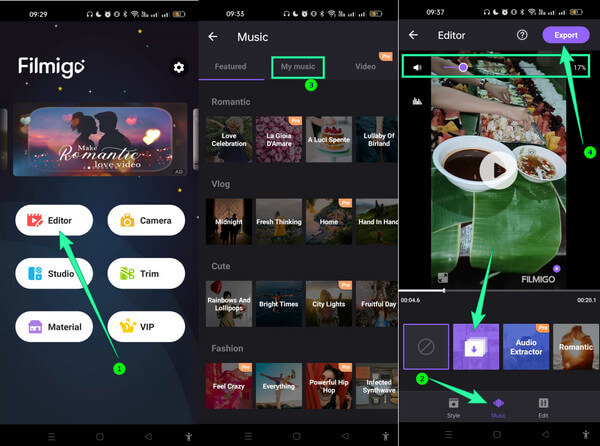Select the Rainbows And Lollipops track
This screenshot has height=446, width=600.
coord(229,304)
